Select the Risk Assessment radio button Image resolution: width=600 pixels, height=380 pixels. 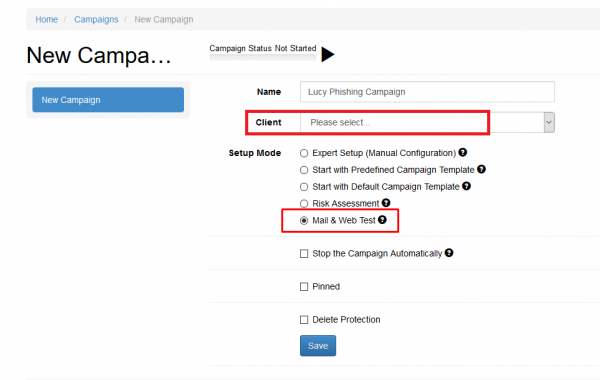point(304,204)
